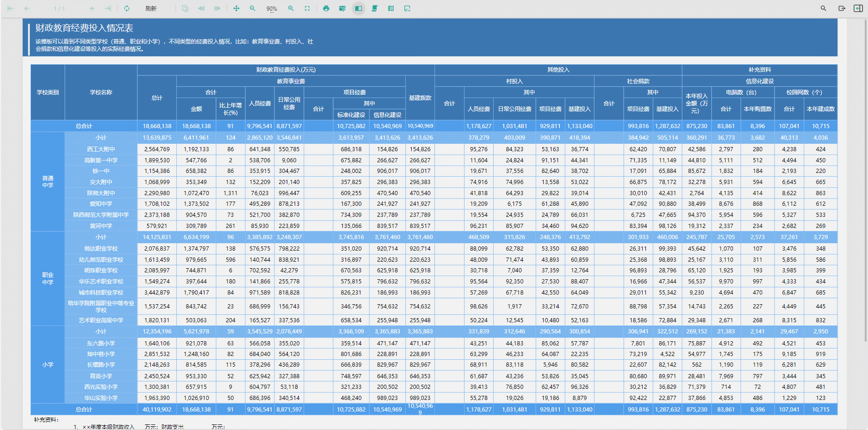Image resolution: width=868 pixels, height=430 pixels.
Task: Click the 职业中学 category cell
Action: 48,279
